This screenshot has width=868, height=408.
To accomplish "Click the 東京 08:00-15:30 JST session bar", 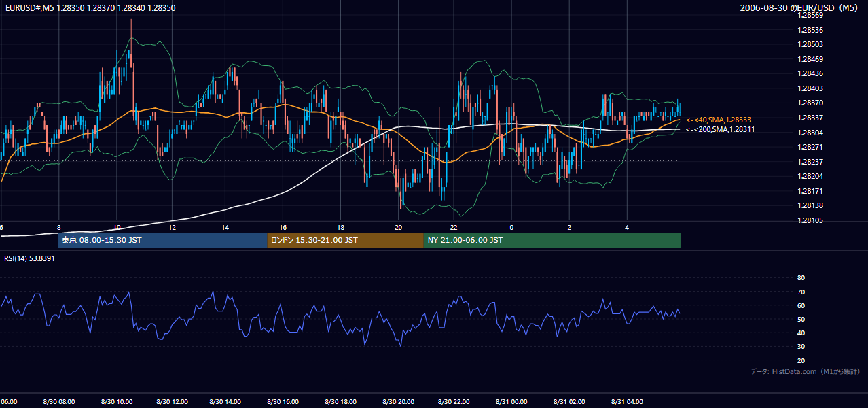I will click(162, 240).
